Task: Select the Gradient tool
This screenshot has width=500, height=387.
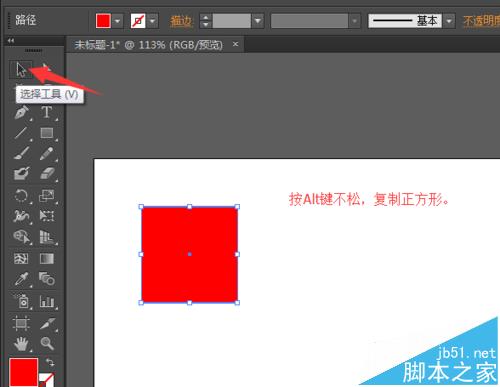Action: [x=47, y=259]
